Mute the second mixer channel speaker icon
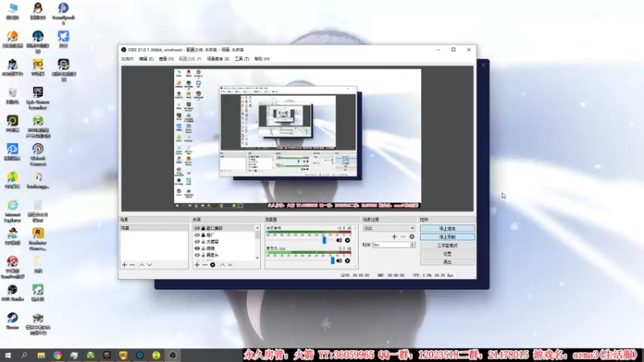The image size is (644, 362). pyautogui.click(x=339, y=261)
